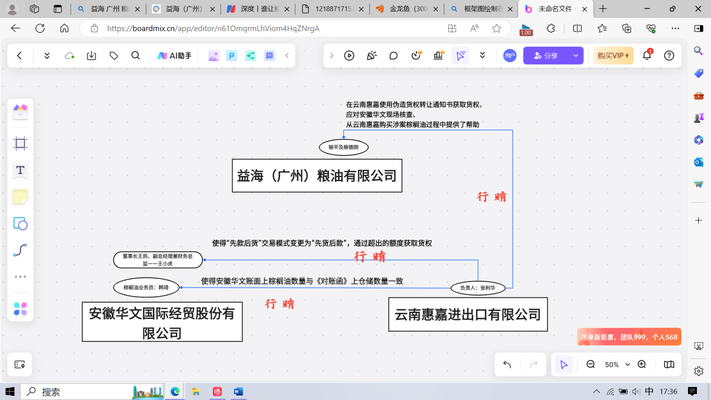Start presentation with the play icon

coord(349,56)
